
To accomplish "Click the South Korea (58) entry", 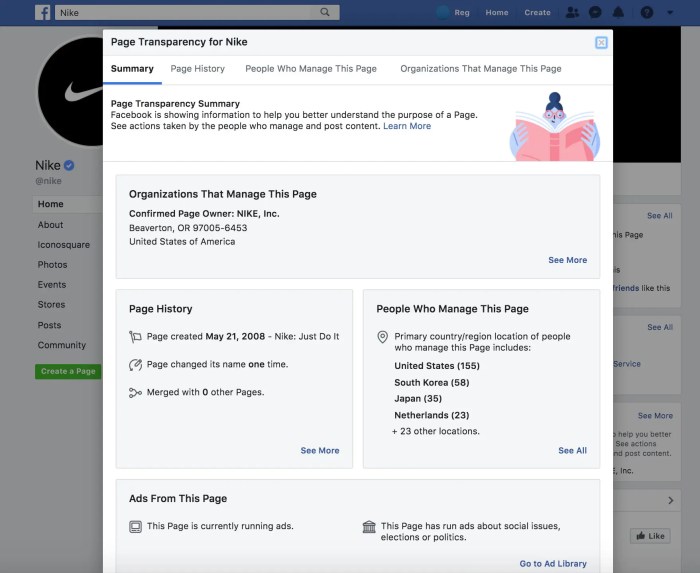I will pyautogui.click(x=431, y=382).
